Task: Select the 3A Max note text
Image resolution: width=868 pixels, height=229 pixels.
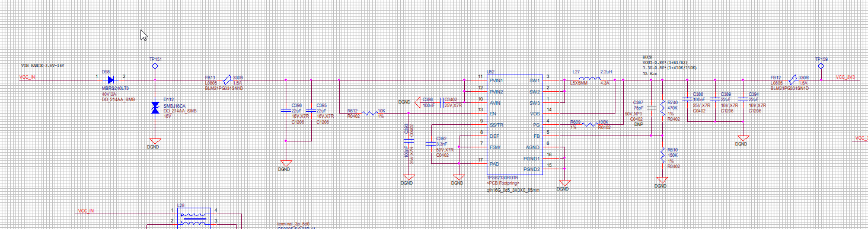Action: (649, 73)
